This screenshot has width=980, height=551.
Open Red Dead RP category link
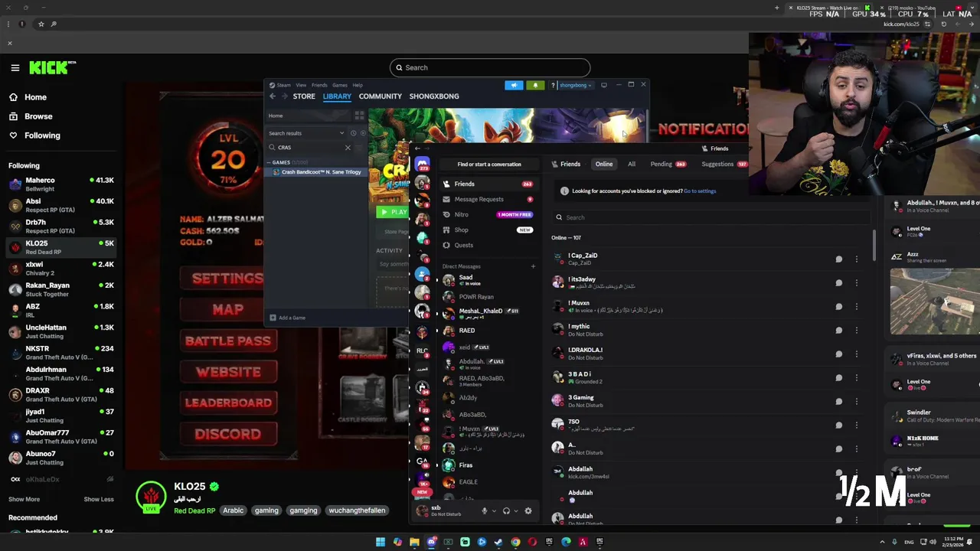pos(194,511)
